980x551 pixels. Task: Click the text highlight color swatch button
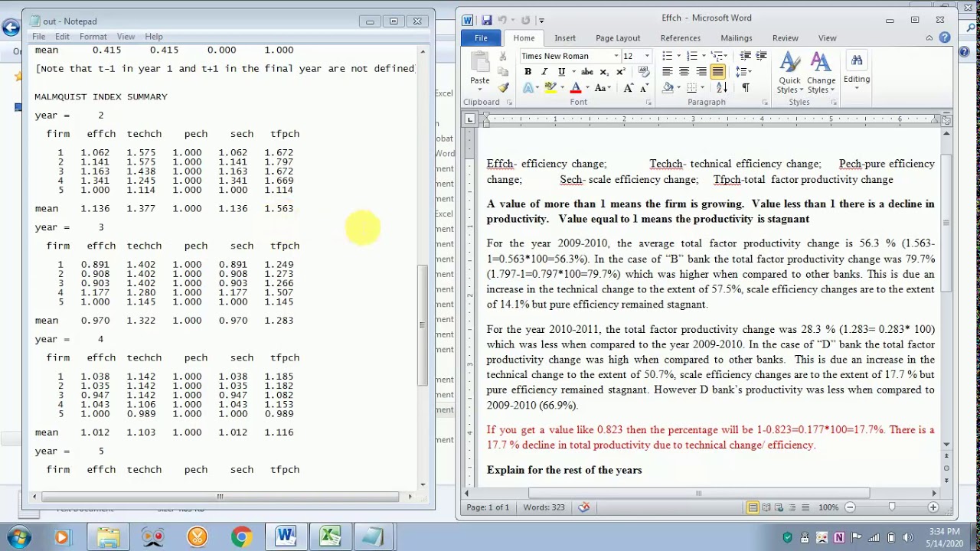coord(550,88)
